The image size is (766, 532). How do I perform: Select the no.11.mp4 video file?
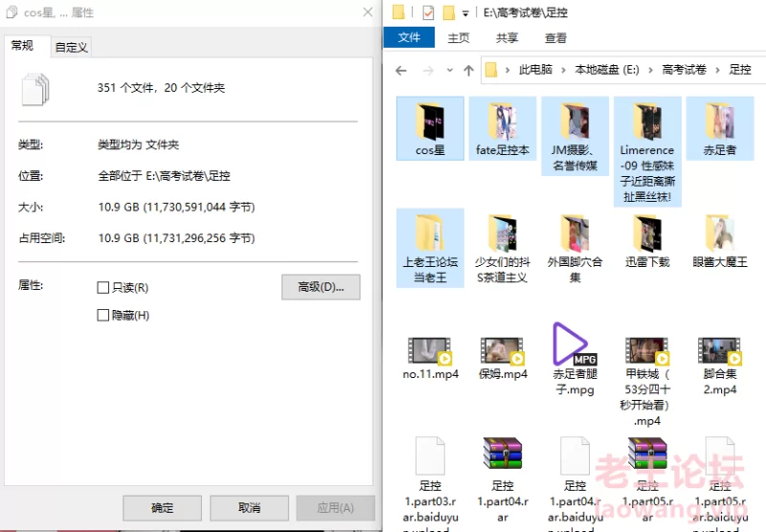[x=430, y=358]
